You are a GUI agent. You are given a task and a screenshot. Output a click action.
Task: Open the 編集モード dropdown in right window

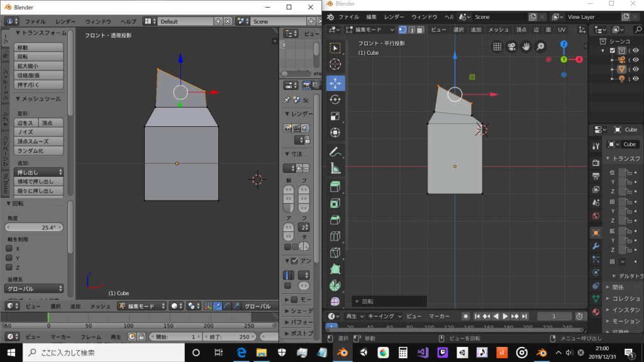coord(370,30)
